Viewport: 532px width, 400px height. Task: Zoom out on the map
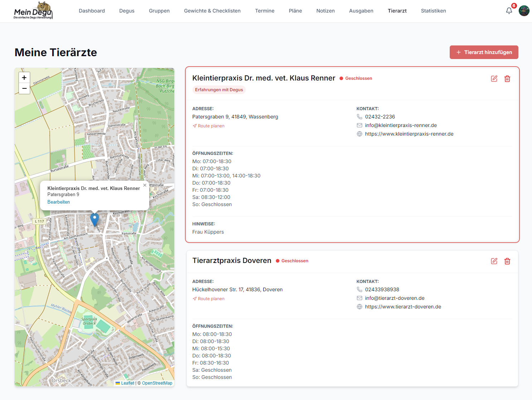[24, 88]
